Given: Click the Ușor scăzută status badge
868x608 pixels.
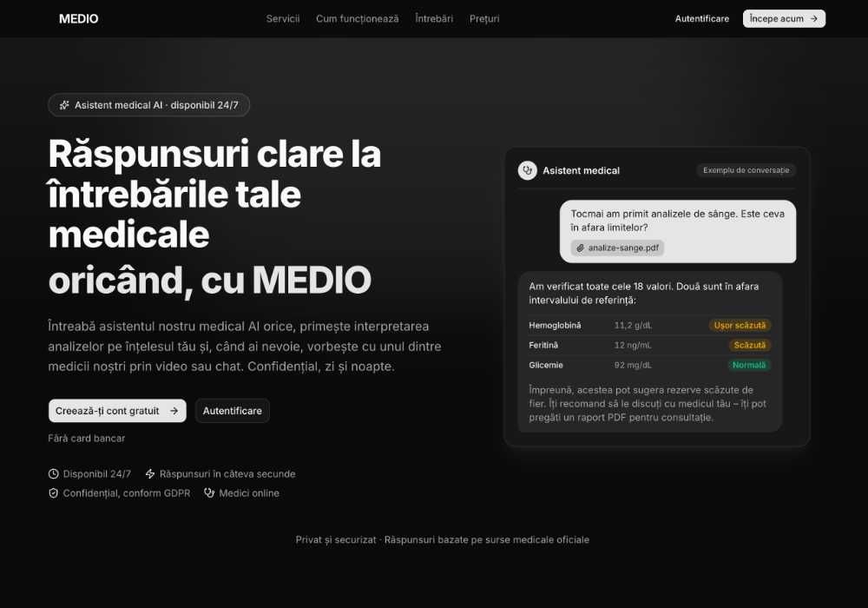Looking at the screenshot, I should tap(740, 326).
